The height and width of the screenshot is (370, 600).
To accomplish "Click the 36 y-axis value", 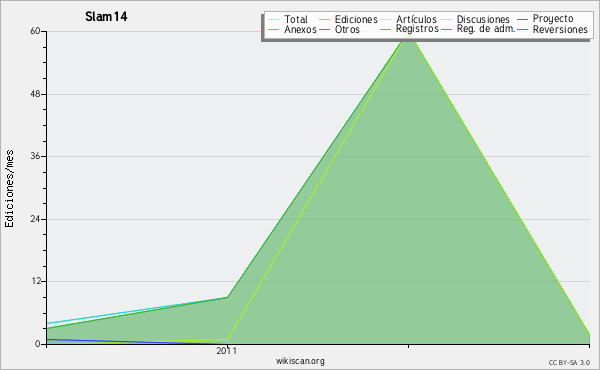I will [35, 156].
